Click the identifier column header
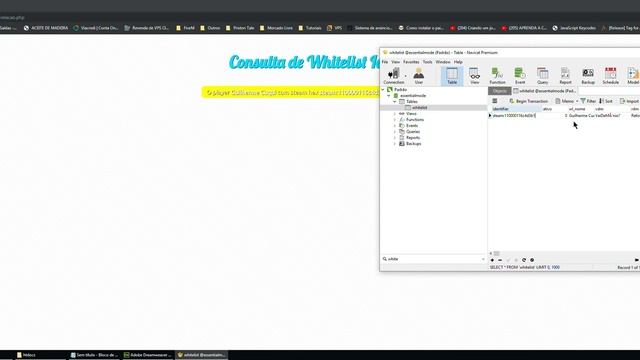Image resolution: width=640 pixels, height=360 pixels. click(516, 109)
